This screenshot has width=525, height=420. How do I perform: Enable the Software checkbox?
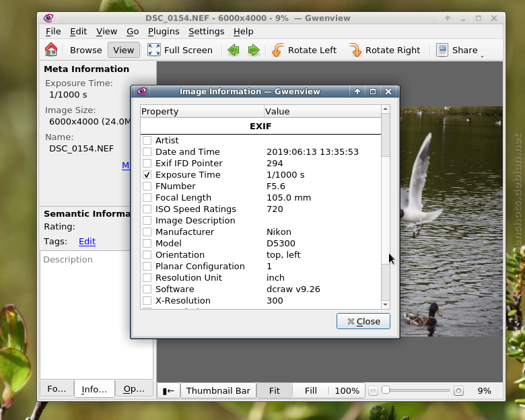point(147,289)
